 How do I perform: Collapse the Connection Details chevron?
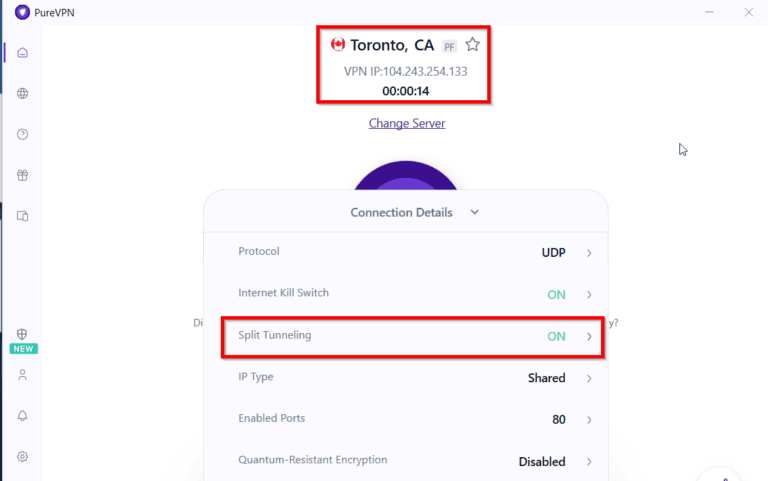click(475, 212)
